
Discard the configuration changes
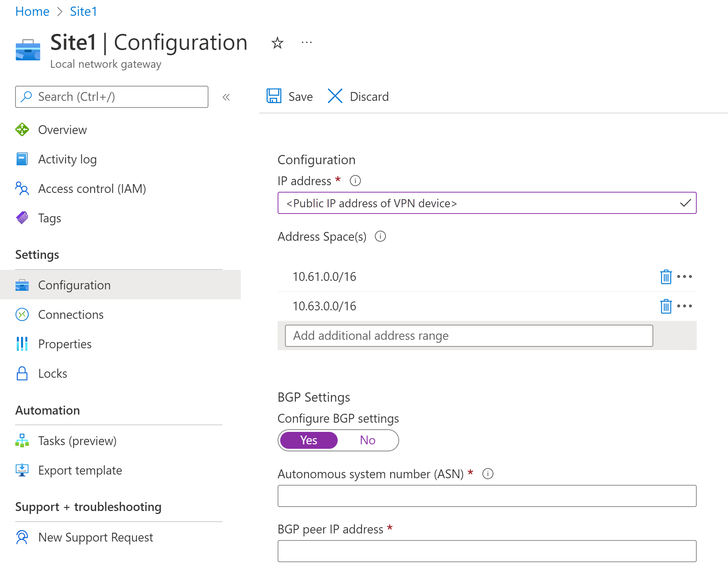click(358, 96)
